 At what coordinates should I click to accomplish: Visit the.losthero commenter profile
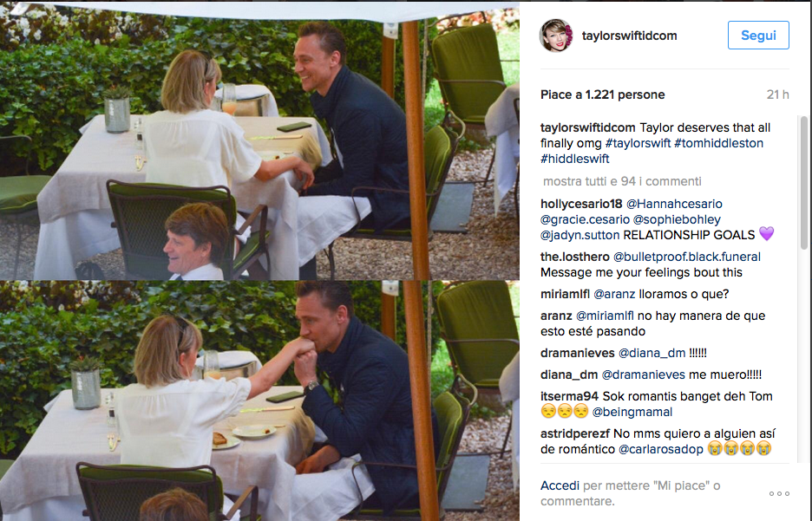click(574, 257)
